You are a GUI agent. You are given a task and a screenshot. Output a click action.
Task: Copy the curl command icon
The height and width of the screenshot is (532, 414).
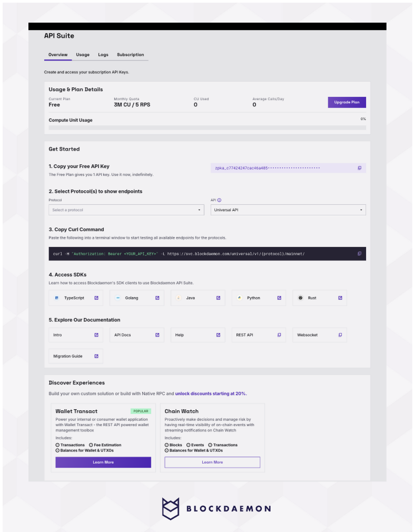point(359,253)
